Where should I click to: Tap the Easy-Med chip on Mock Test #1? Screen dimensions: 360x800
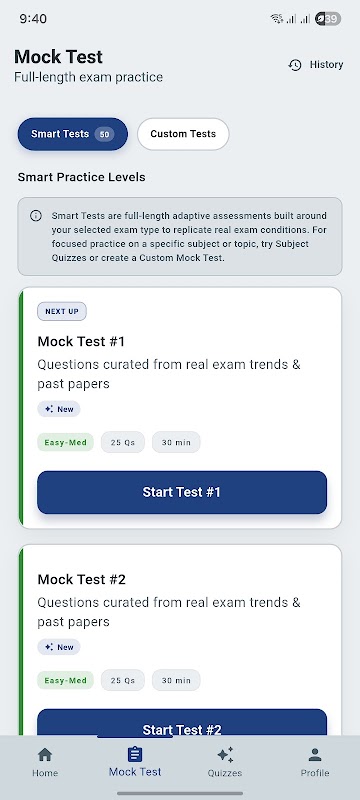(65, 442)
